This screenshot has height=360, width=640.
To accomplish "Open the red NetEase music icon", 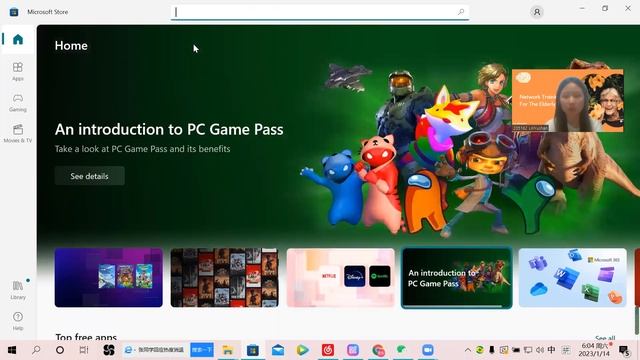I will (328, 350).
